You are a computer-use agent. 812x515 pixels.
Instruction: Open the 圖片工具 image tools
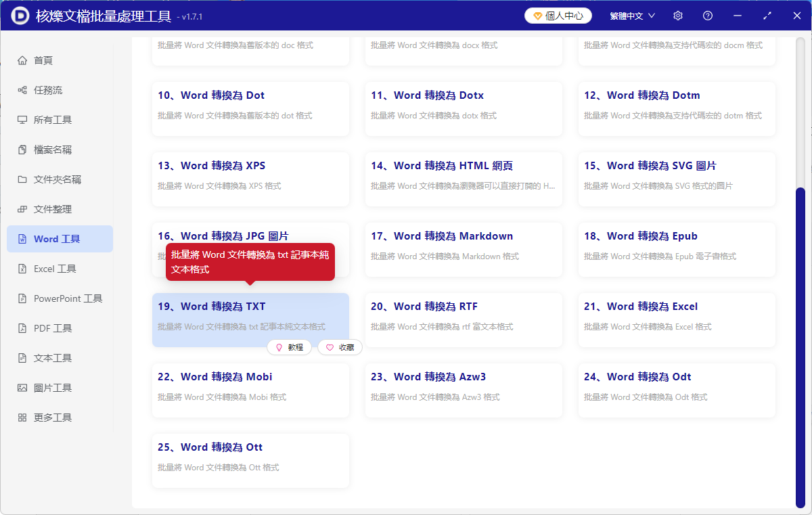pyautogui.click(x=60, y=387)
